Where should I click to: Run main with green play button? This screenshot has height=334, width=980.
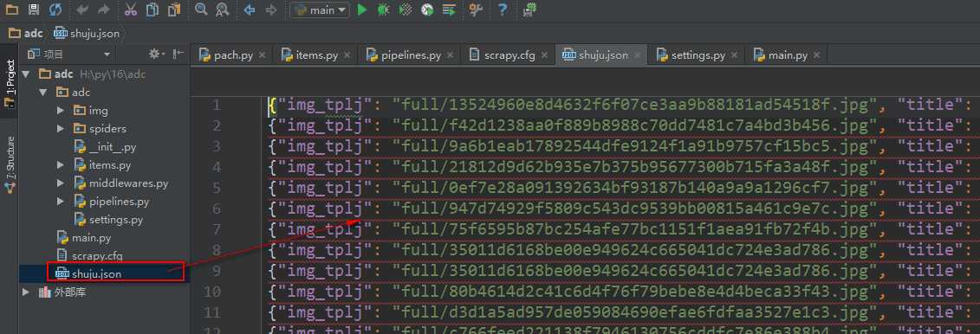click(x=362, y=10)
